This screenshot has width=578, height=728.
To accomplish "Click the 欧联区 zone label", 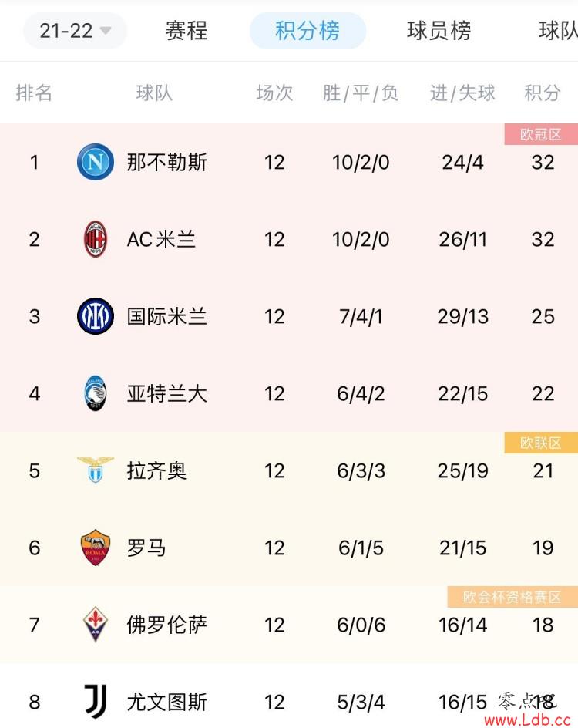I will pyautogui.click(x=541, y=443).
